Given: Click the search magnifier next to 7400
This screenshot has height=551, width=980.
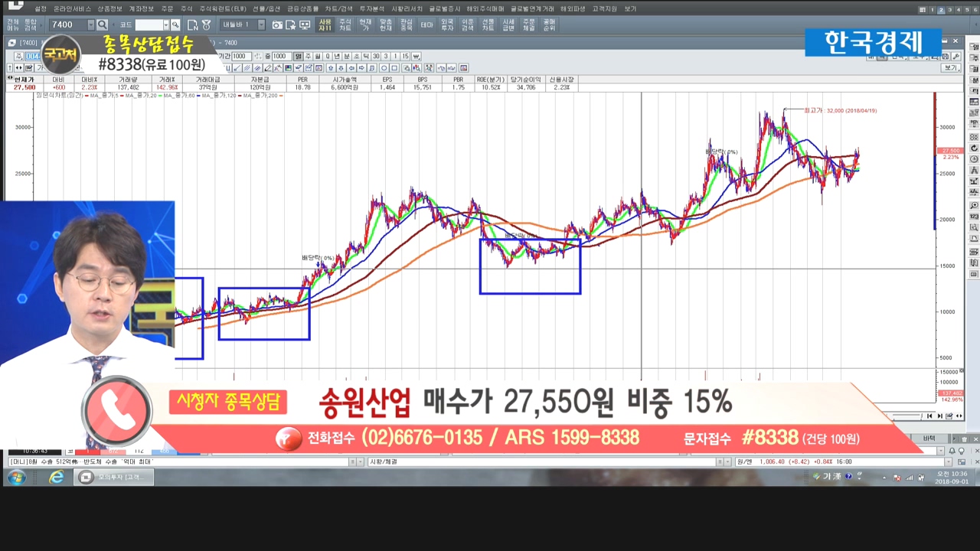Looking at the screenshot, I should coord(103,25).
